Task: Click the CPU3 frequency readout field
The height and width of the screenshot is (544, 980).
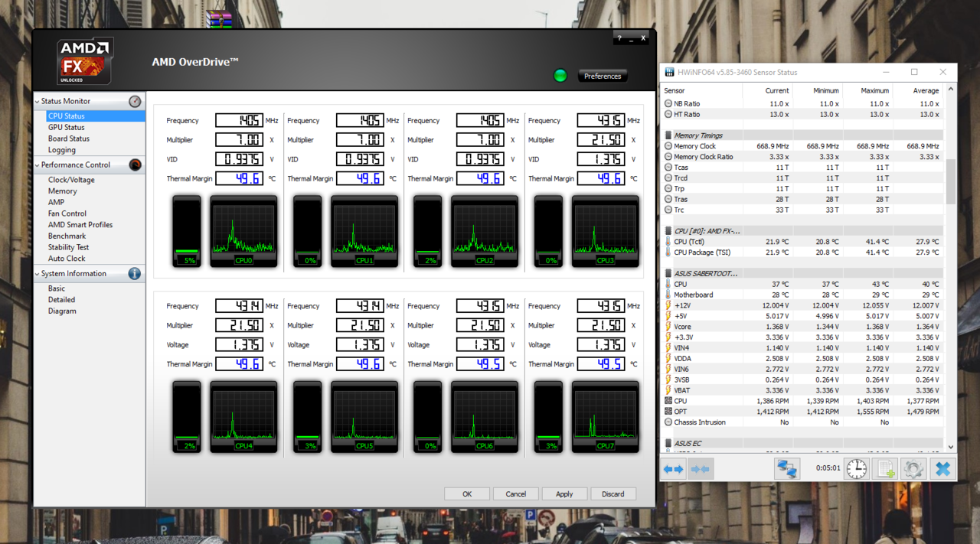Action: (601, 120)
